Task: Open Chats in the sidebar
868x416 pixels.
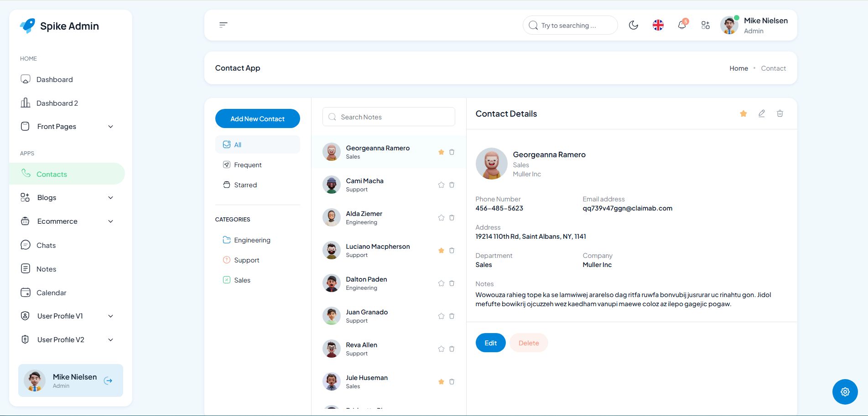Action: click(67, 245)
